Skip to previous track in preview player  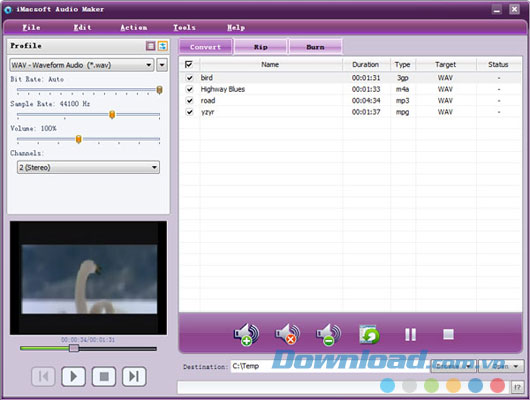tap(43, 376)
